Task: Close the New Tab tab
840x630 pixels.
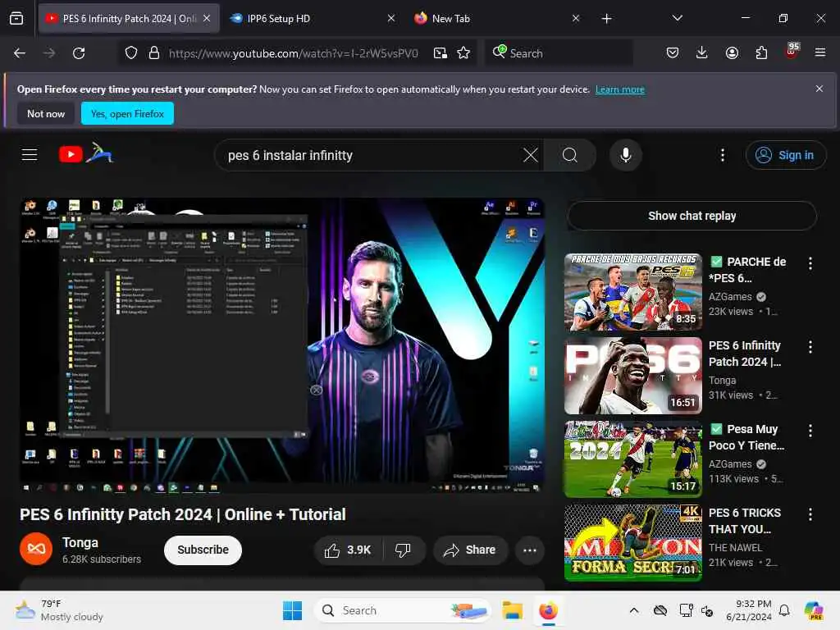Action: (x=575, y=18)
